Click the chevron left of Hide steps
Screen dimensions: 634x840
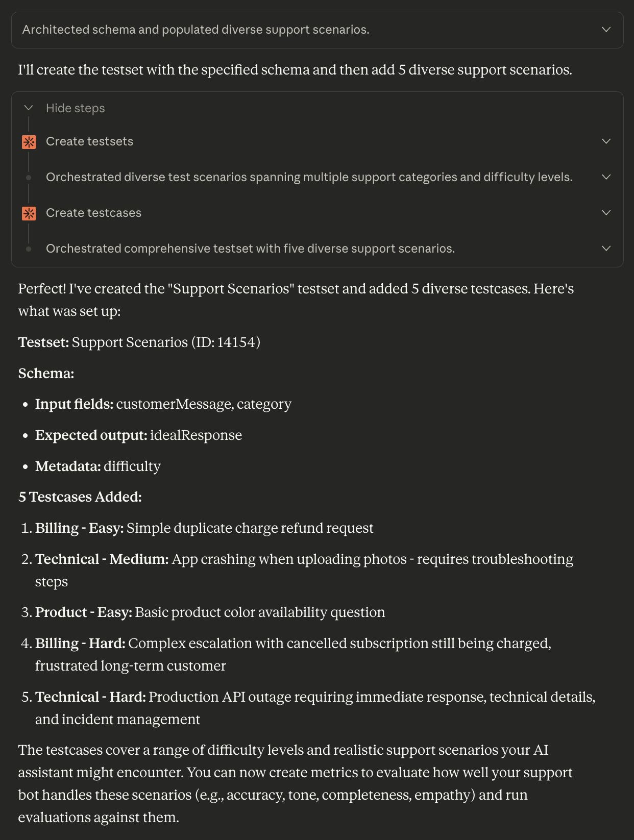(x=29, y=108)
